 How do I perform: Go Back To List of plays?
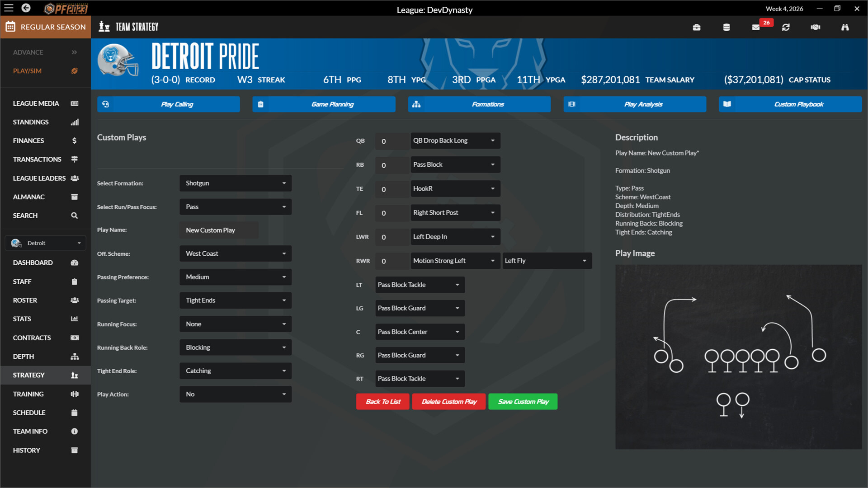pos(382,401)
